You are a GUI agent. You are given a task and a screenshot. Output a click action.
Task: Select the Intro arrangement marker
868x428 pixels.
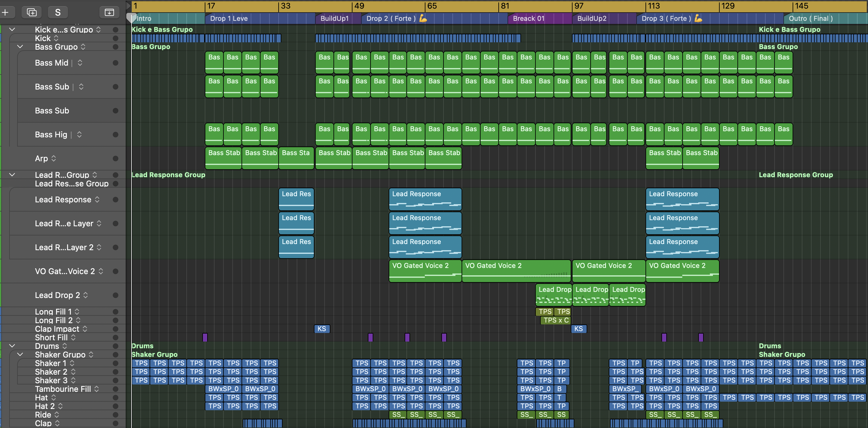pyautogui.click(x=168, y=18)
